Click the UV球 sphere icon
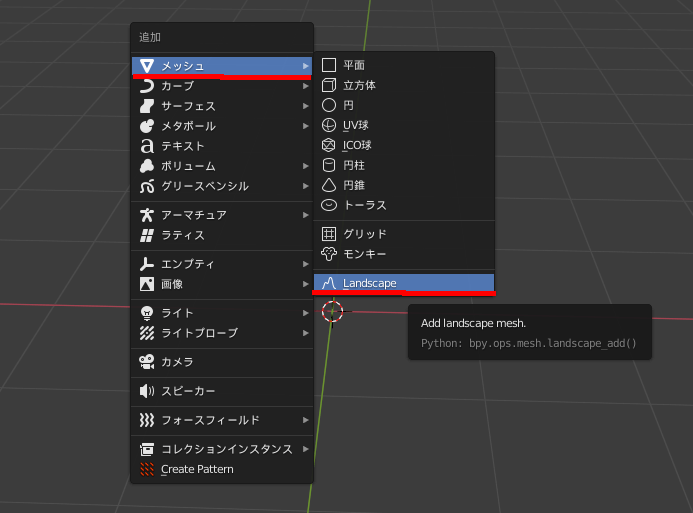This screenshot has height=513, width=693. coord(329,125)
